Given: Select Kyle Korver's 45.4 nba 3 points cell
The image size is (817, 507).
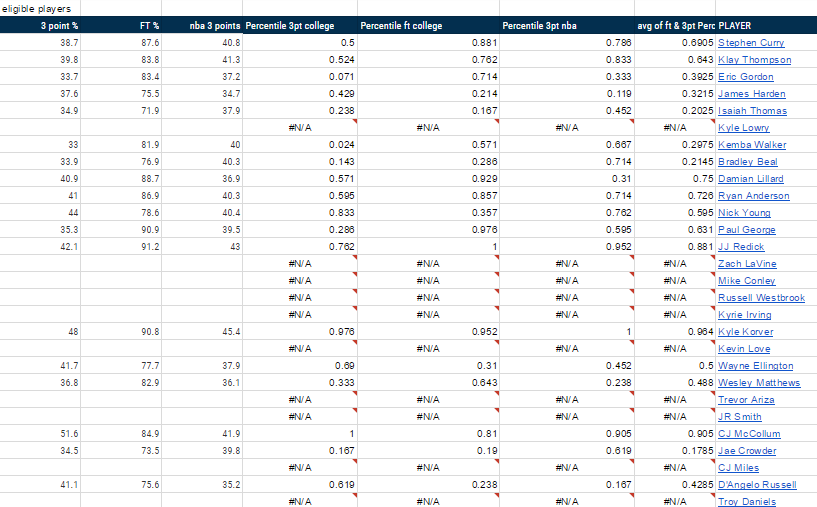Looking at the screenshot, I should 202,332.
